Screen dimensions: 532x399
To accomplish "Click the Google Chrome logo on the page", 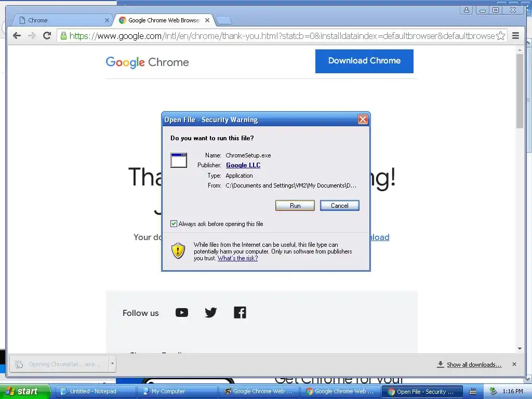I will pyautogui.click(x=147, y=62).
